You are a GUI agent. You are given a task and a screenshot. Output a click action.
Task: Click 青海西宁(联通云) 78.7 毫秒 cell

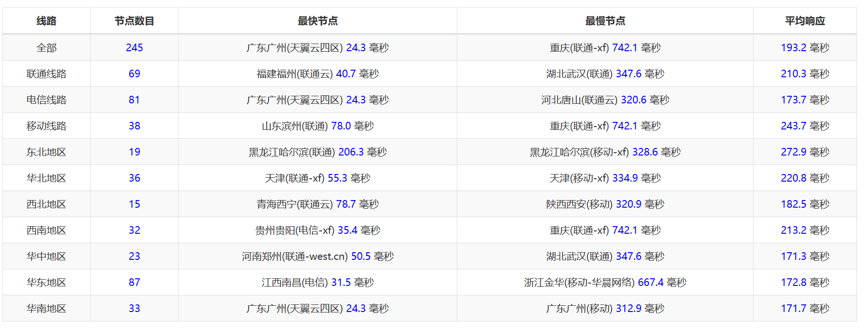click(x=318, y=204)
